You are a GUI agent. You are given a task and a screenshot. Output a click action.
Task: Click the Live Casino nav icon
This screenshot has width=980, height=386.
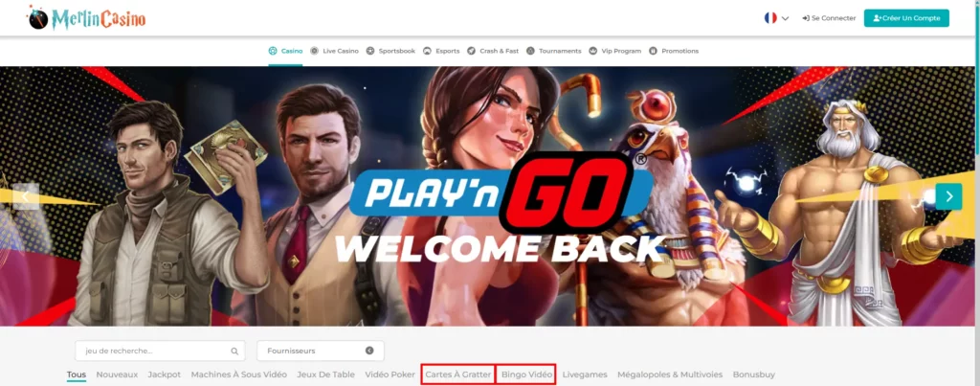(x=314, y=51)
